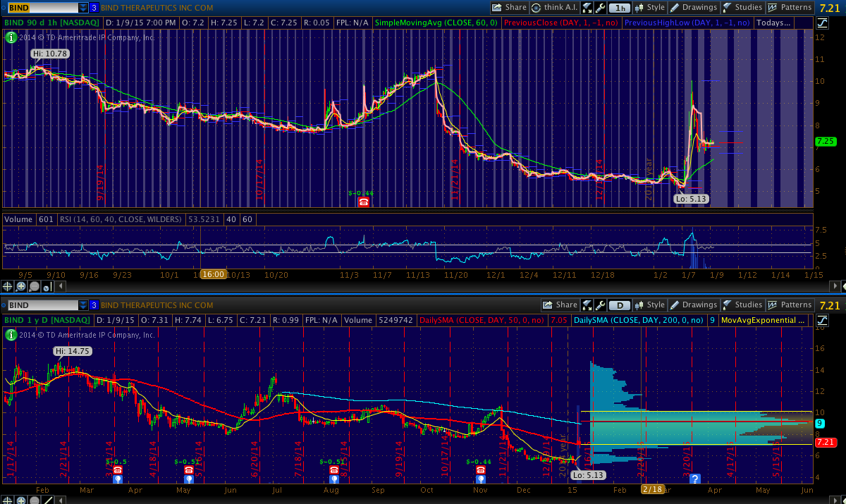Image resolution: width=846 pixels, height=504 pixels.
Task: Click the studies flask icon beside think A.I.
Action: click(x=587, y=8)
